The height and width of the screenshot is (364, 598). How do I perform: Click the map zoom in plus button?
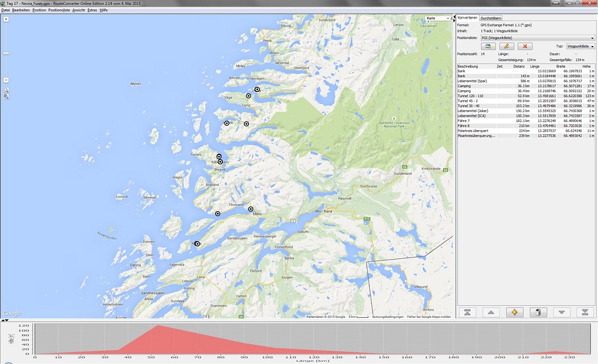6,19
